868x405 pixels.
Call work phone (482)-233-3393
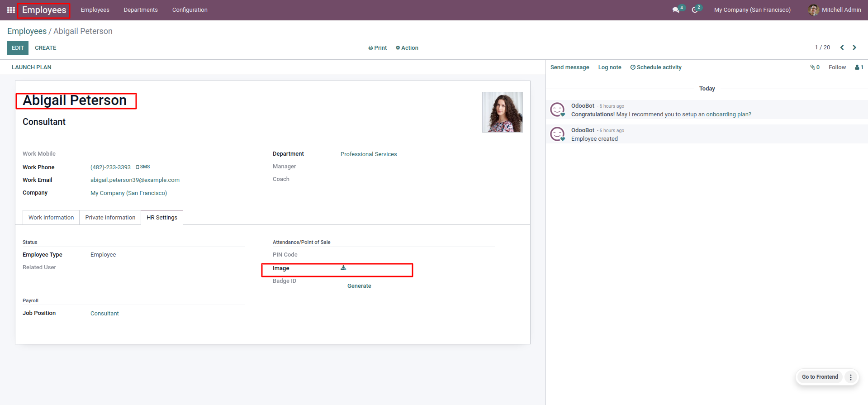click(x=110, y=167)
